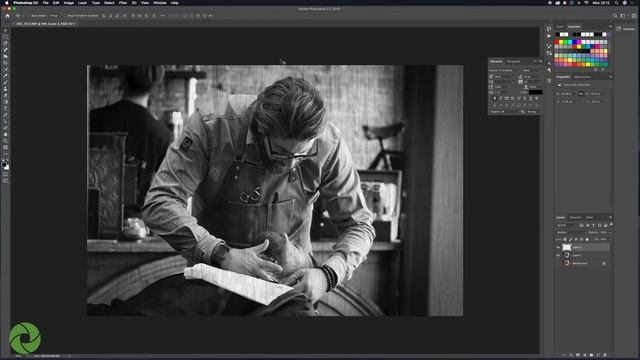Switch to the Channels tab

575,217
